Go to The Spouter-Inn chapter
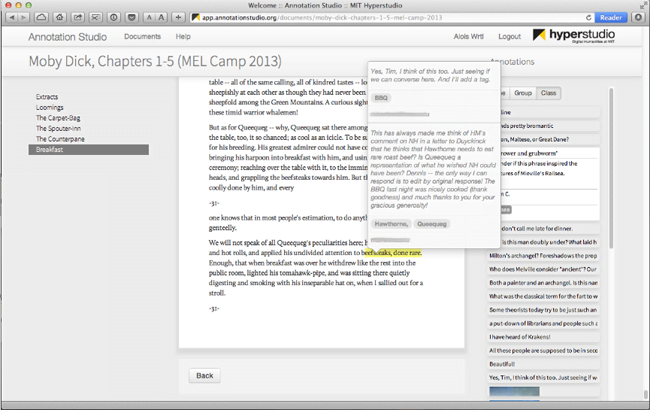This screenshot has height=410, width=650. [x=58, y=129]
